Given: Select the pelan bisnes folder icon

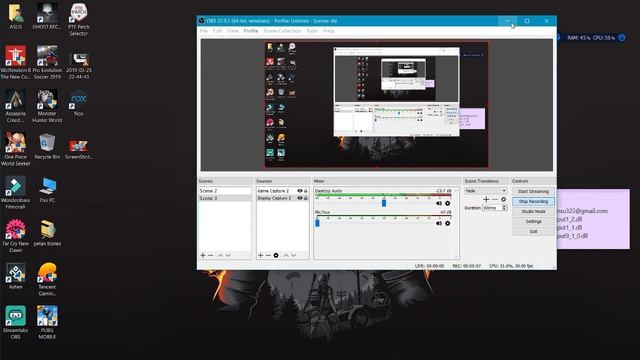Looking at the screenshot, I should (47, 233).
